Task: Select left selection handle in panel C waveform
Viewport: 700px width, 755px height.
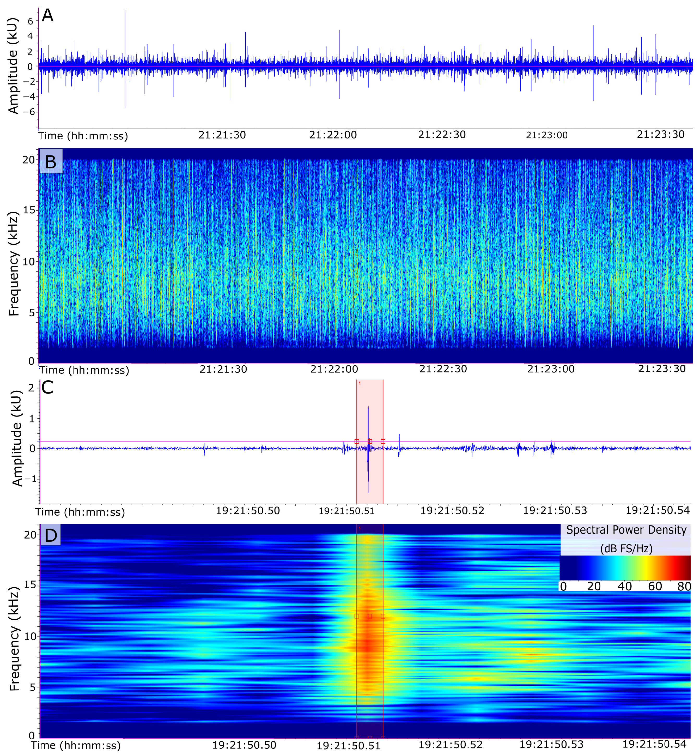Action: (356, 441)
